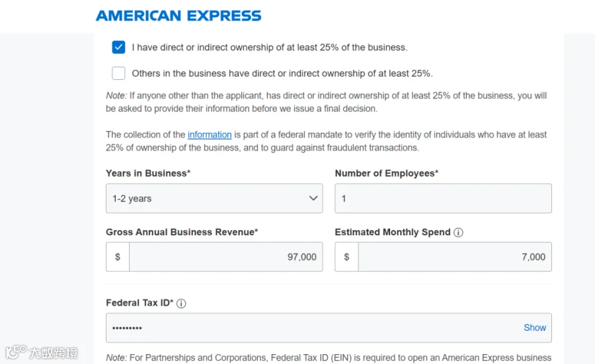This screenshot has width=595, height=364.
Task: Click the 'Others in the business' label text
Action: tap(282, 73)
